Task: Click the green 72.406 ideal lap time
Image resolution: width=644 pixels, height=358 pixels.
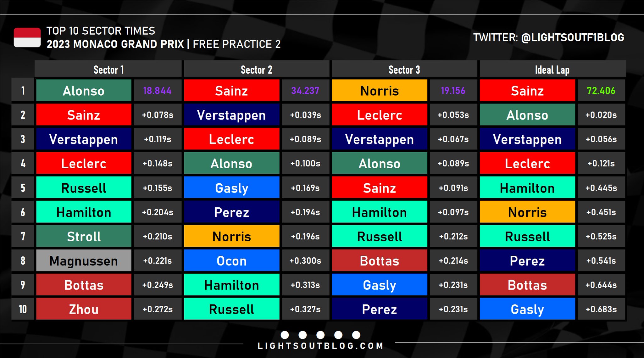Action: click(601, 91)
